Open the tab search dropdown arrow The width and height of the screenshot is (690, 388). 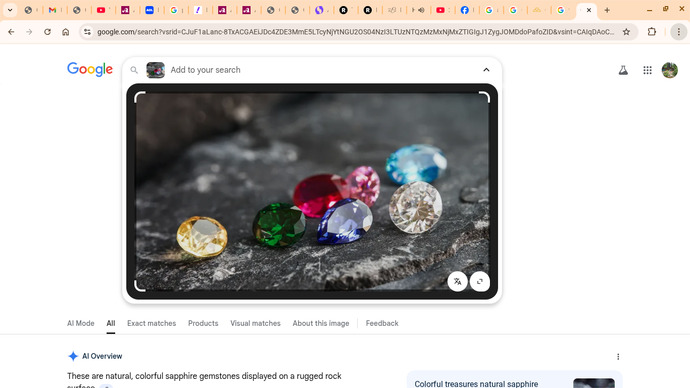10,10
